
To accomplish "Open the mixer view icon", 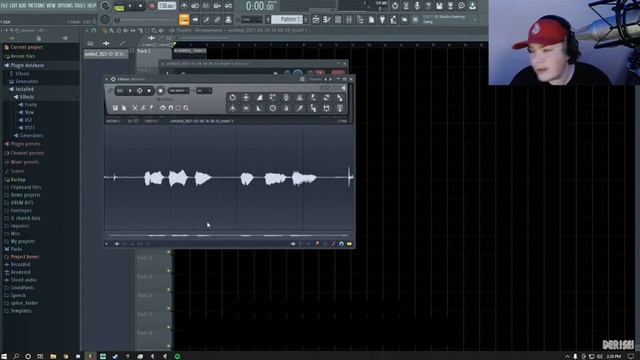I will point(349,19).
